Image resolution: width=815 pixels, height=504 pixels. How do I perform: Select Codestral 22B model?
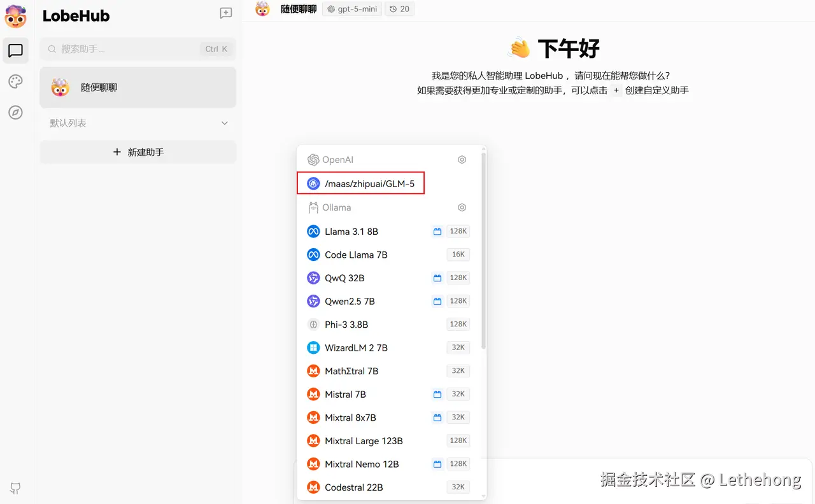tap(388, 487)
